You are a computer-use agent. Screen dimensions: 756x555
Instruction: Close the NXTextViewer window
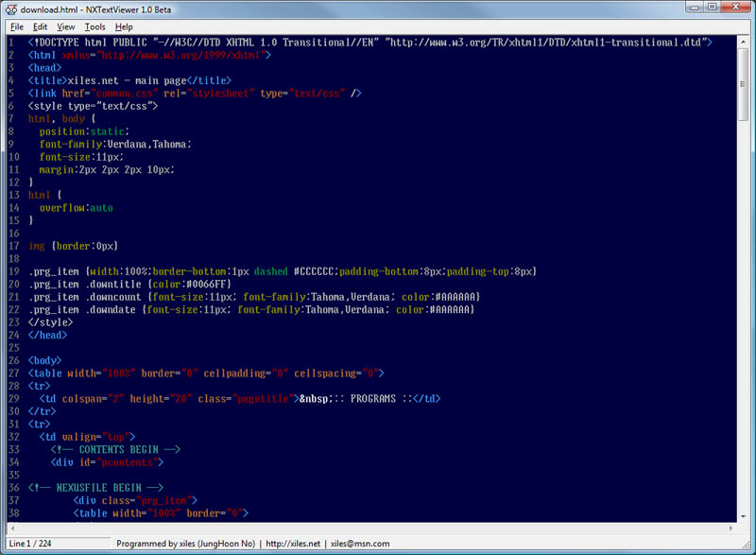point(736,8)
